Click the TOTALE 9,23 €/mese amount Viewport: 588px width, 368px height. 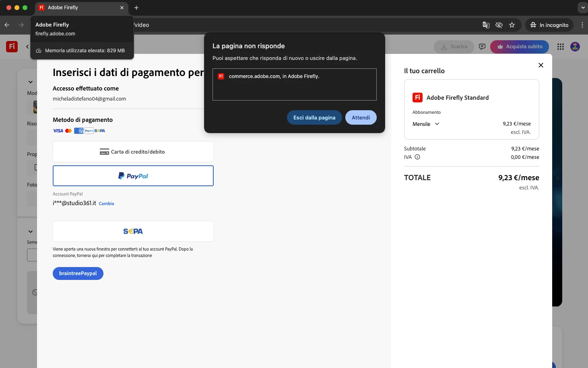click(519, 178)
